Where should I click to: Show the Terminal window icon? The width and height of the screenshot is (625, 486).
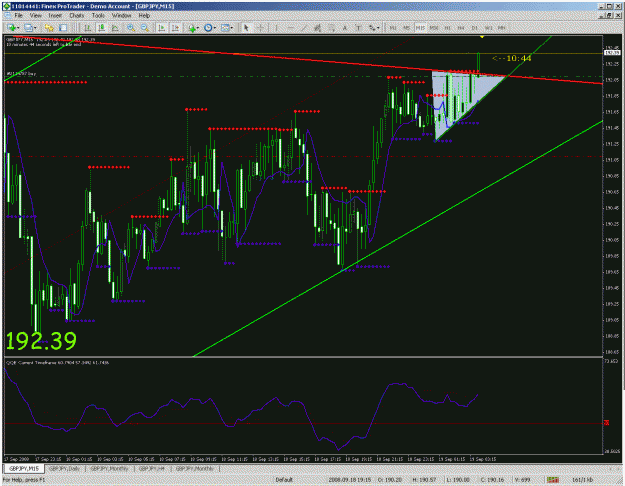pyautogui.click(x=63, y=28)
